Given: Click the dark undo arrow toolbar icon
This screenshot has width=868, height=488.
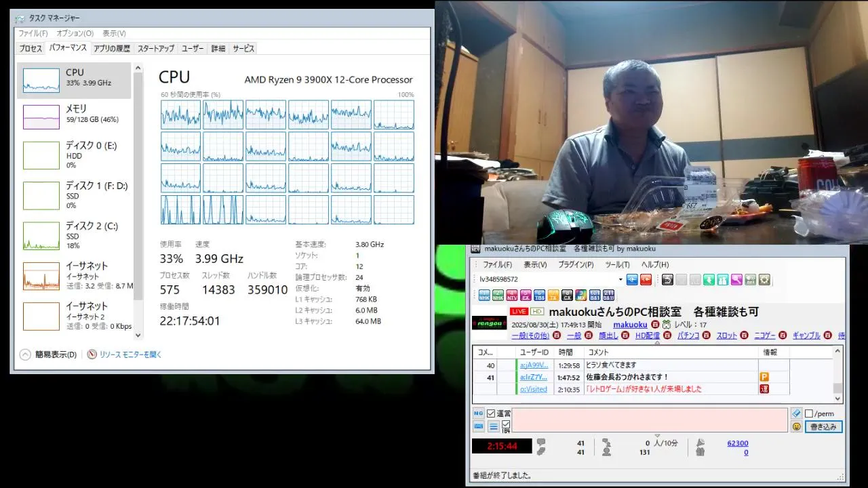Looking at the screenshot, I should [667, 279].
